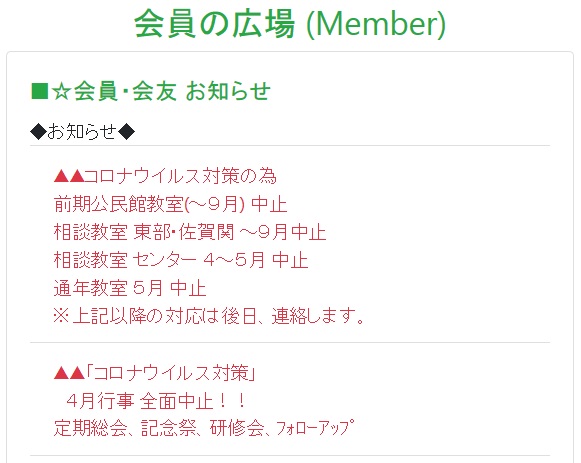581x463 pixels.
Task: Click the green square icon beside 会員・会友
Action: click(40, 91)
